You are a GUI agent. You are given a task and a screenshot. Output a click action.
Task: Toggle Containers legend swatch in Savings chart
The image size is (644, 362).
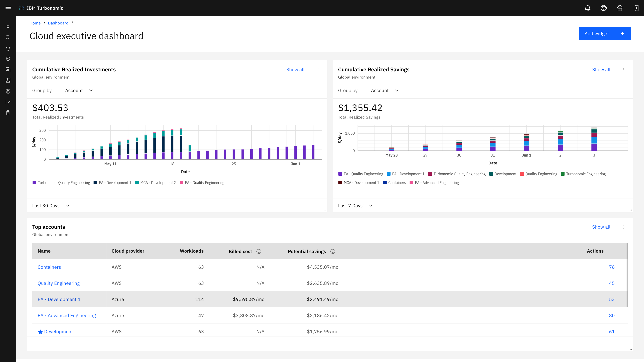coord(385,183)
